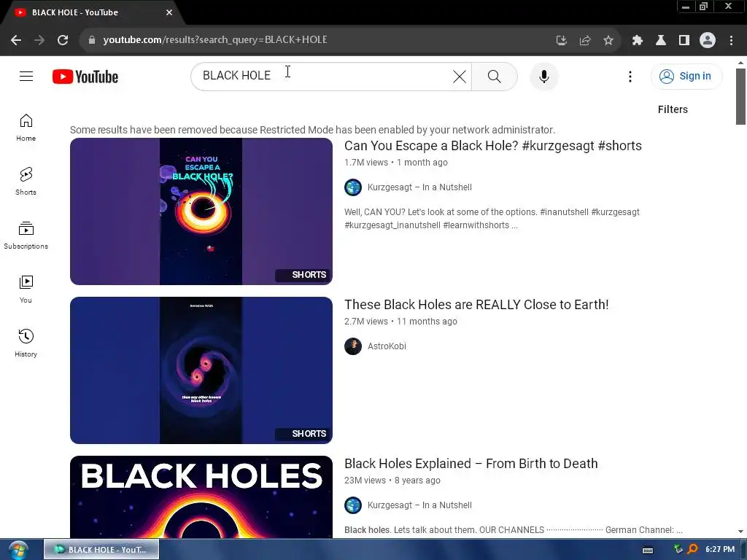The width and height of the screenshot is (747, 560).
Task: Bookmark this page with the star
Action: 608,41
